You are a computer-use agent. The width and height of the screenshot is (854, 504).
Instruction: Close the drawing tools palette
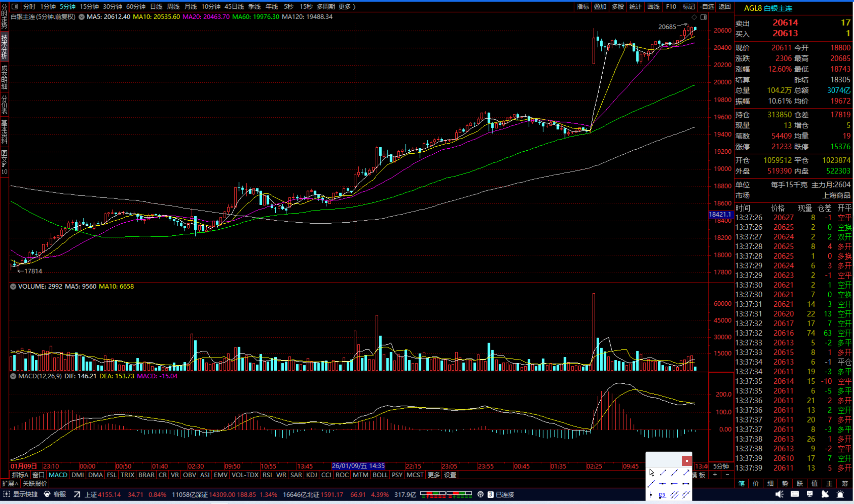tap(686, 460)
